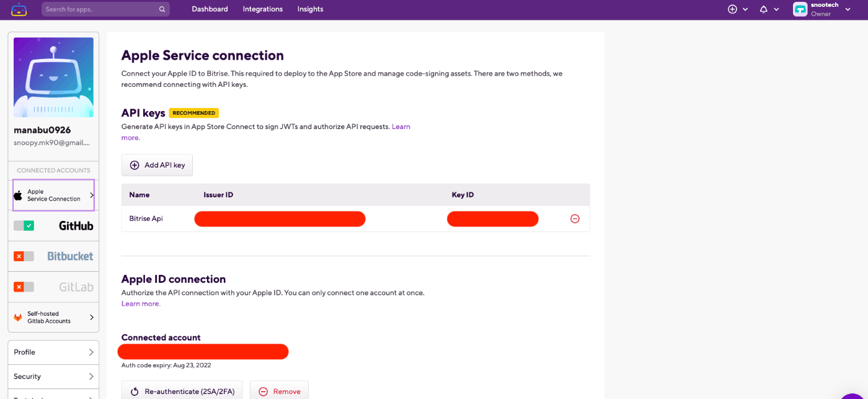This screenshot has width=868, height=399.
Task: Click the Bitbucket logo
Action: point(70,256)
